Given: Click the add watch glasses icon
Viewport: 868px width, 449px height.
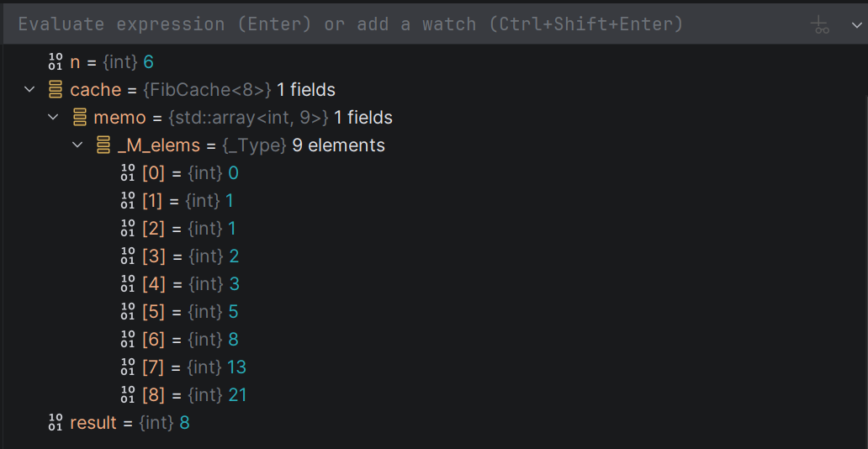Looking at the screenshot, I should pyautogui.click(x=820, y=24).
